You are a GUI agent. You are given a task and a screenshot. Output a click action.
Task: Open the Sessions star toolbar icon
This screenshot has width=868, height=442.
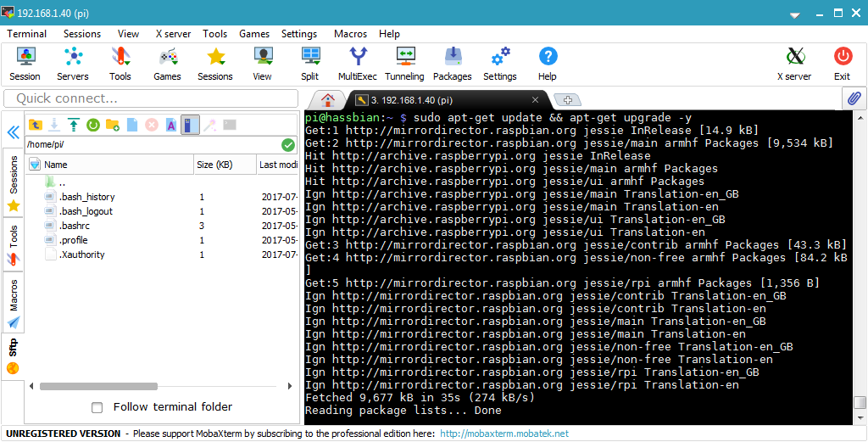click(x=214, y=64)
